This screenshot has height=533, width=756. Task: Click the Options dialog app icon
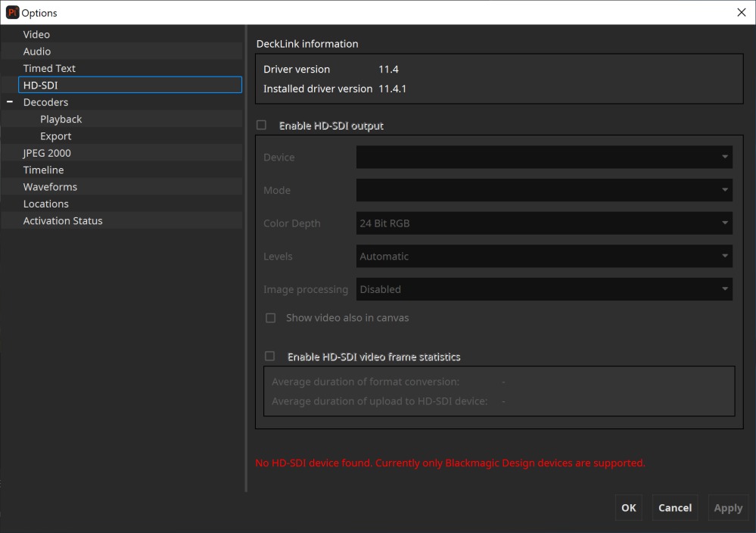click(12, 12)
